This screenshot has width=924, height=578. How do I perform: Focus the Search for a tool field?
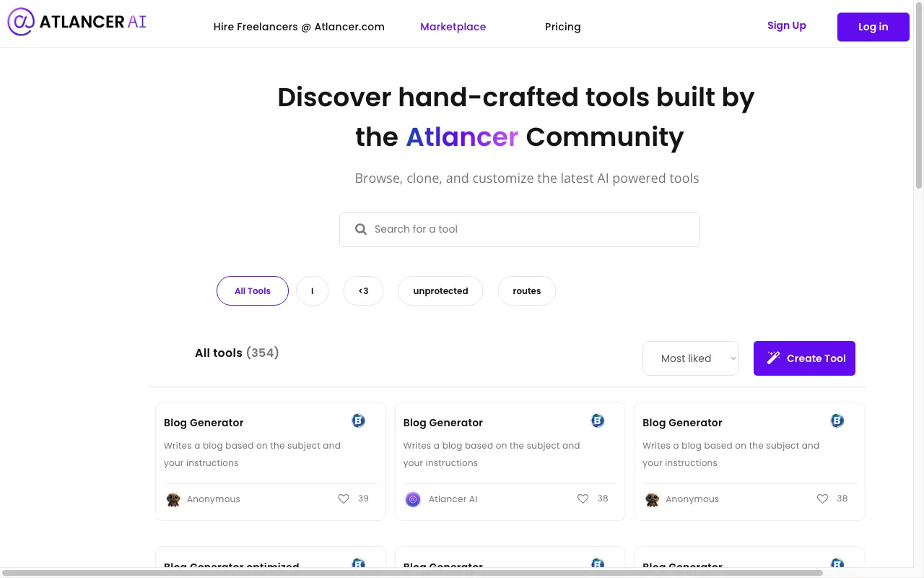tap(520, 230)
